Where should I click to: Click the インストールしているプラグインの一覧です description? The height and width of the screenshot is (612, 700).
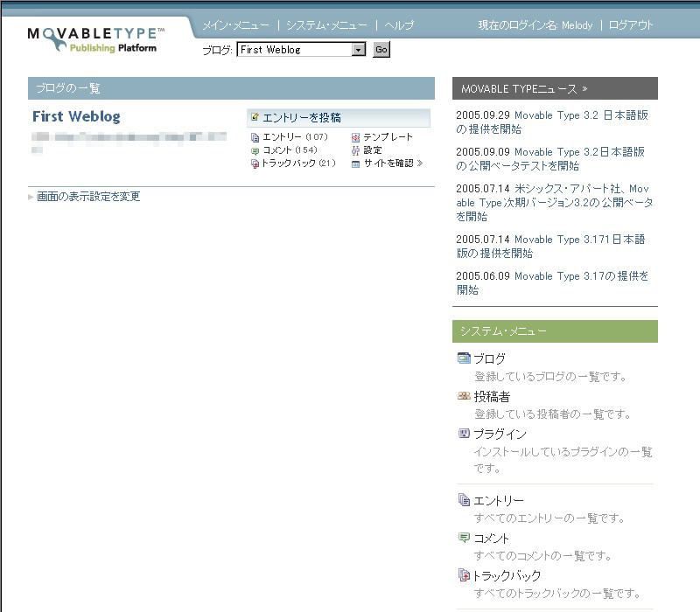[x=563, y=460]
